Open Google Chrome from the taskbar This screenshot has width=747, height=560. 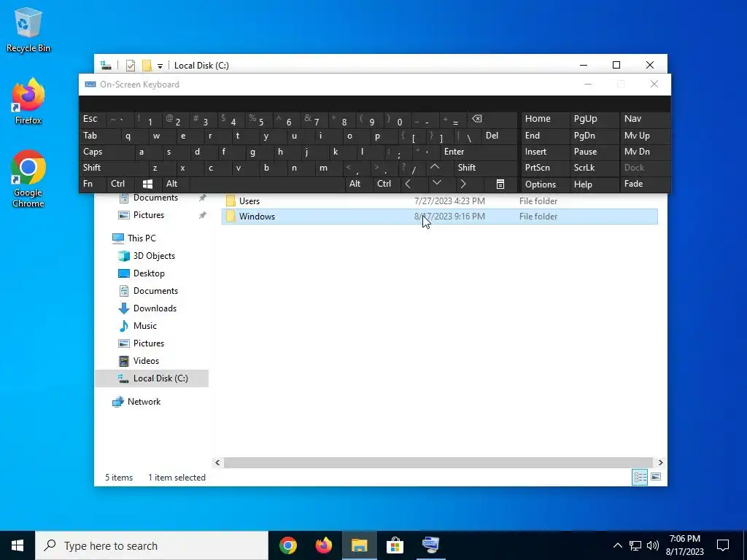tap(288, 545)
